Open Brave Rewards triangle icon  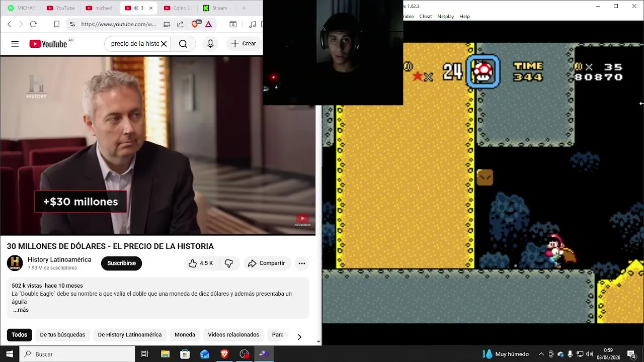(208, 24)
